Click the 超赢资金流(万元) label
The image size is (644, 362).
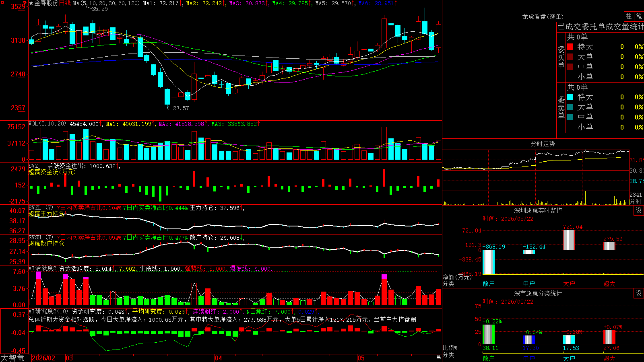pyautogui.click(x=52, y=172)
